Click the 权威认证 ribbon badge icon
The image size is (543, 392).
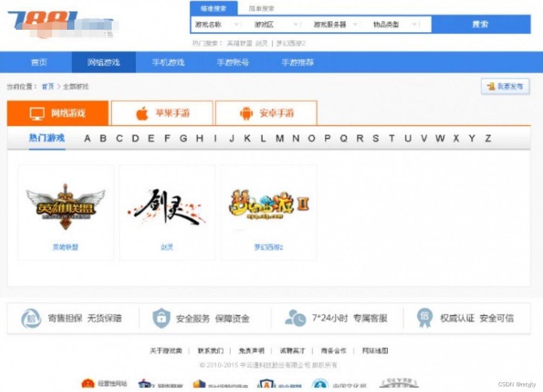pos(424,318)
